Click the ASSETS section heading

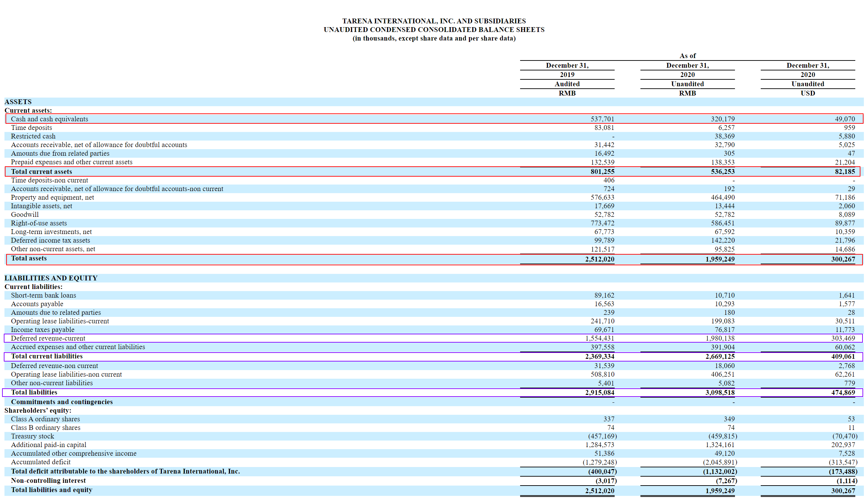click(x=18, y=102)
